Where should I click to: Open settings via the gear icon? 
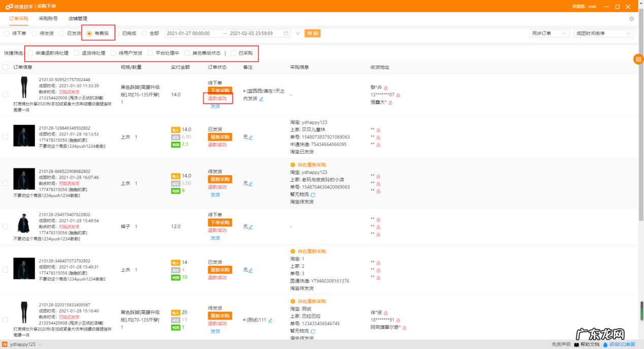(631, 19)
